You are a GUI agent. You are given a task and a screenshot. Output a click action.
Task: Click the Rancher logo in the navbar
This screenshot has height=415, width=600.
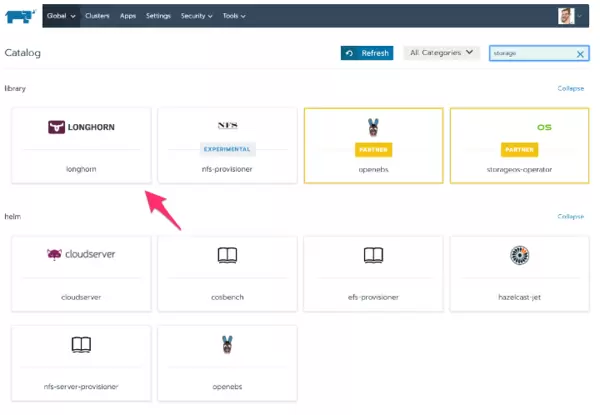coord(22,16)
